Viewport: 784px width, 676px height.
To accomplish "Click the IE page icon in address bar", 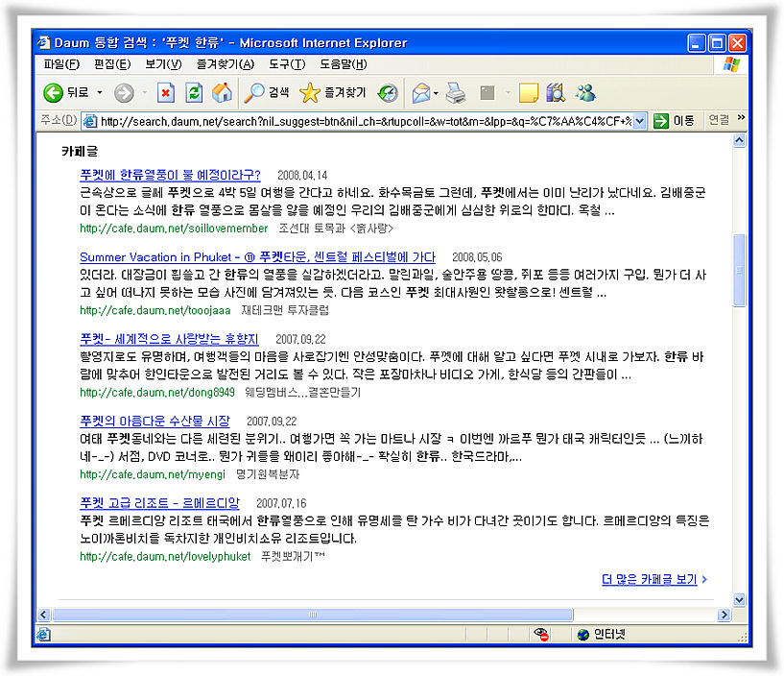I will pos(90,121).
